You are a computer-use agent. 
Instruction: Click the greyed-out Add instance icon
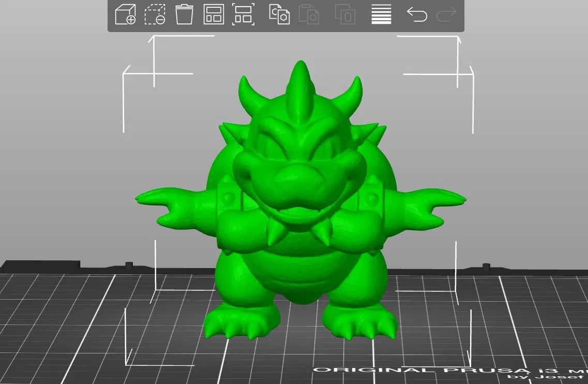pos(345,14)
